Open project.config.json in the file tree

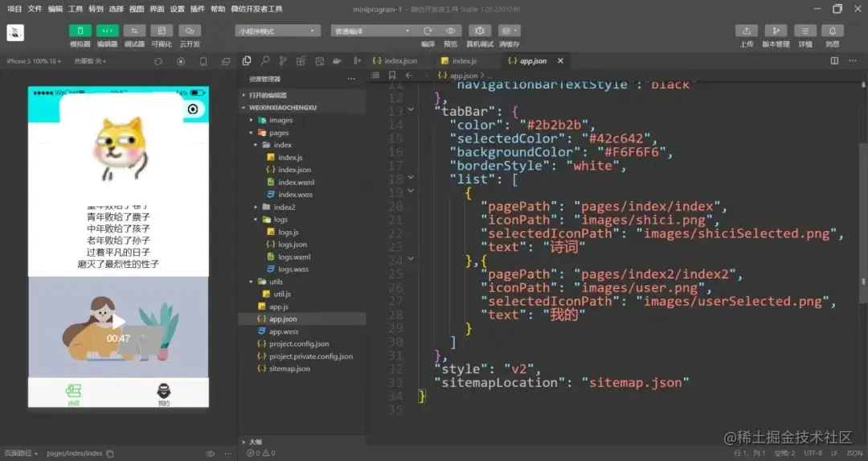[299, 344]
